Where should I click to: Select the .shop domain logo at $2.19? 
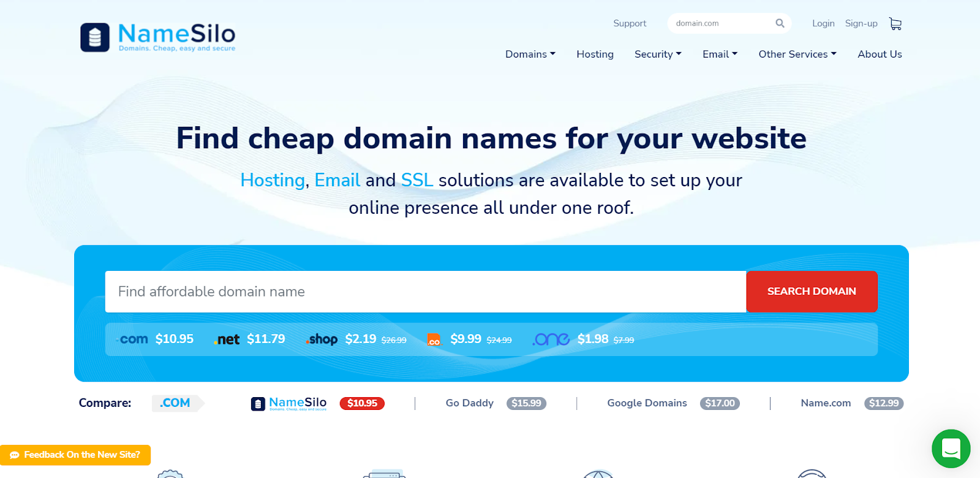pos(322,340)
